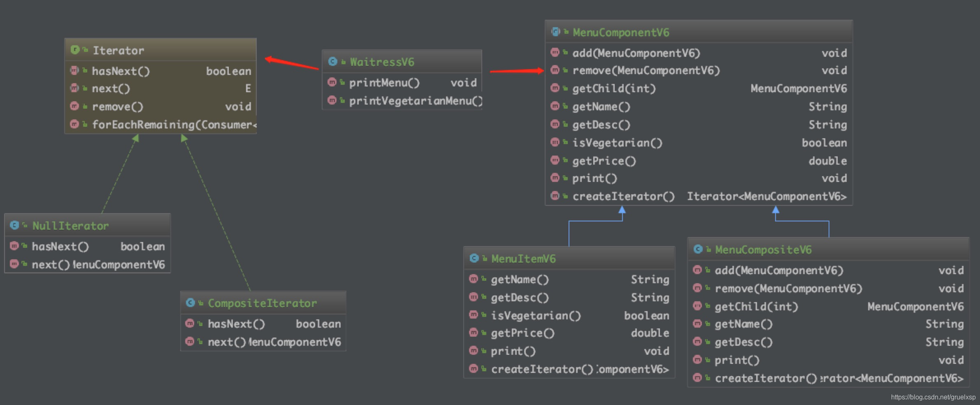
Task: Click method icon beside MenuComponentV6 isVegetarian()
Action: coord(555,142)
